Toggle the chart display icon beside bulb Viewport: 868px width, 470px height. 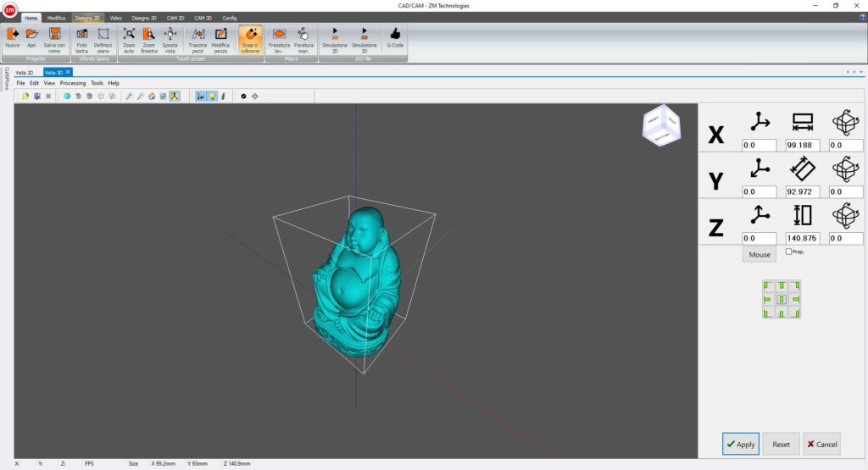(200, 97)
